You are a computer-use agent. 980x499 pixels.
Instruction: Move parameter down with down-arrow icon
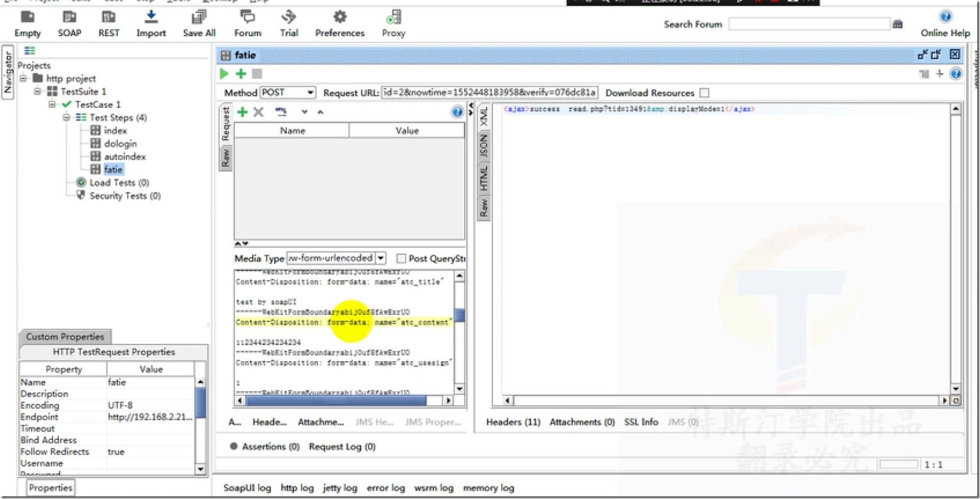pos(304,113)
